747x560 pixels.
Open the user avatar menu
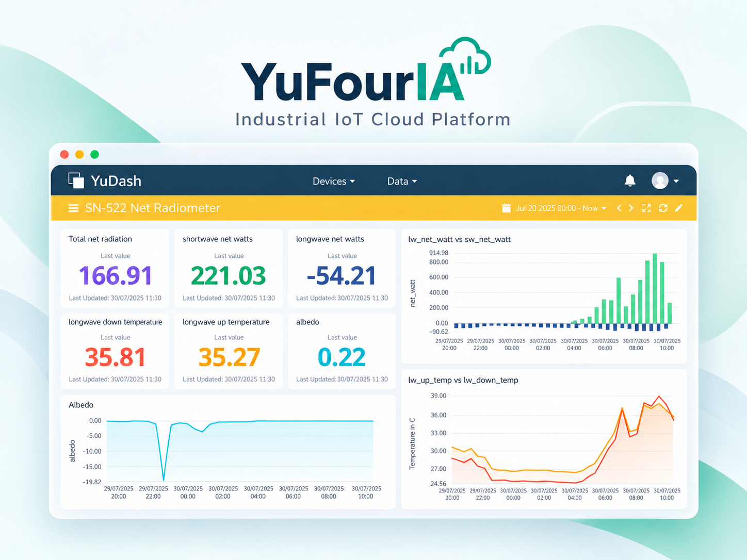point(660,180)
